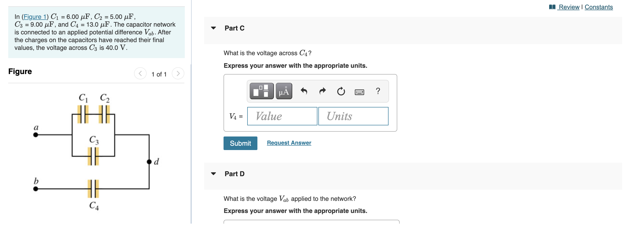Click the μÅ units insertion icon
This screenshot has width=644, height=227.
(284, 91)
